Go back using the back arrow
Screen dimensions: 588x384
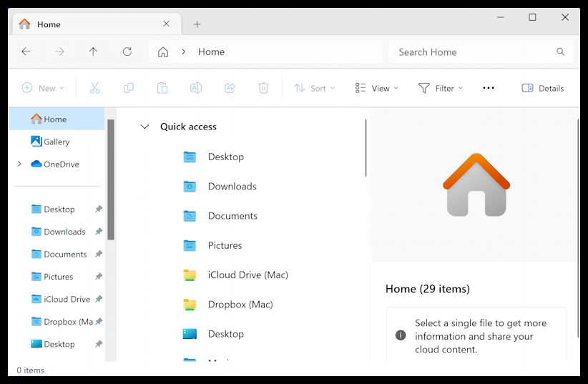[x=26, y=51]
